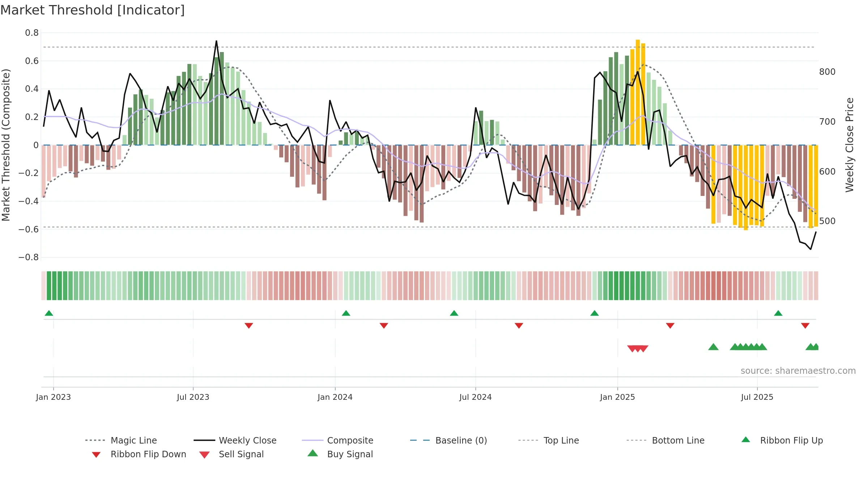Viewport: 868px width, 488px height.
Task: Click the Ribbon Flip Up marker before Jan 2025
Action: click(595, 313)
